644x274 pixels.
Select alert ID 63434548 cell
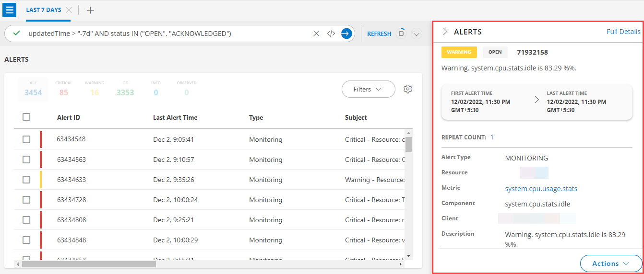71,139
